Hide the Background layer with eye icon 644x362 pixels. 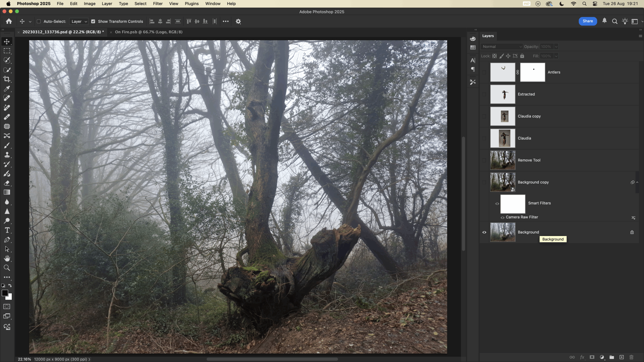tap(484, 232)
